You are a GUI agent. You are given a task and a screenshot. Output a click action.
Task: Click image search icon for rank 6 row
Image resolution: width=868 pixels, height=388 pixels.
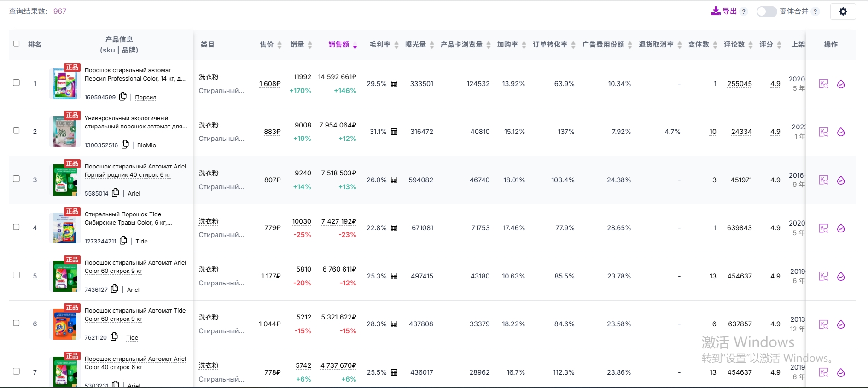click(824, 324)
